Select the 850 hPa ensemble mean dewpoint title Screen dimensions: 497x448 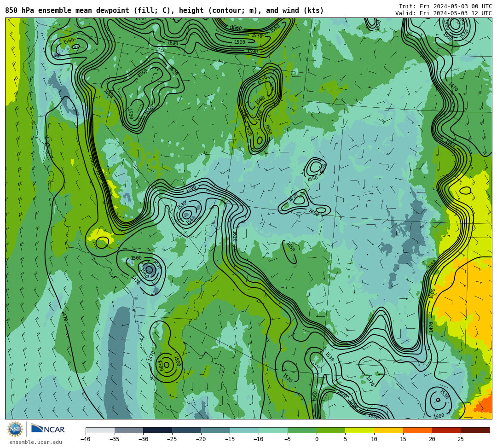tap(164, 11)
